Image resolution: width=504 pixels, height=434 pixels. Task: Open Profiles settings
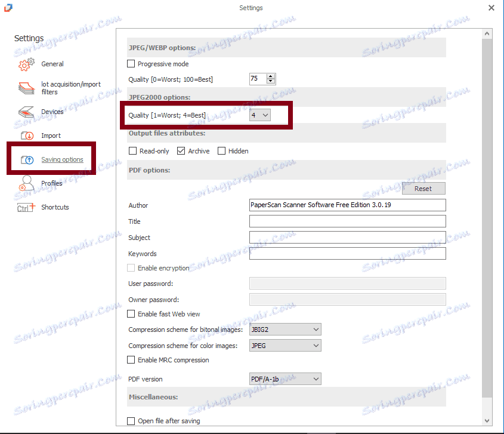pyautogui.click(x=51, y=183)
